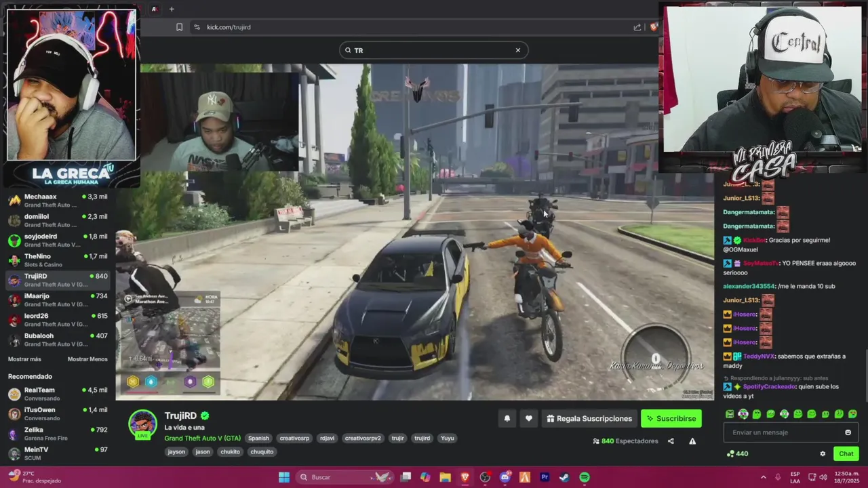Image resolution: width=868 pixels, height=488 pixels.
Task: Pick the last quick emote above chat input
Action: click(x=852, y=413)
